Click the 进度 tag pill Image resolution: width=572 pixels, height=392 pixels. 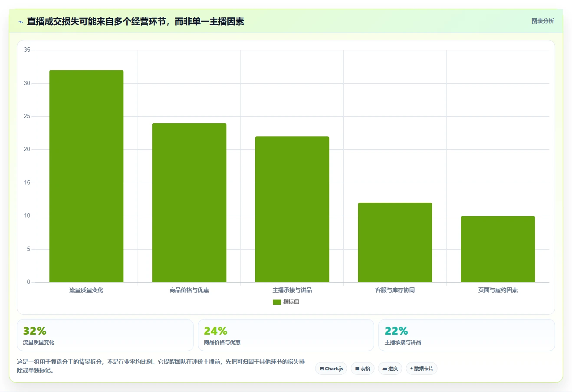[x=390, y=369]
